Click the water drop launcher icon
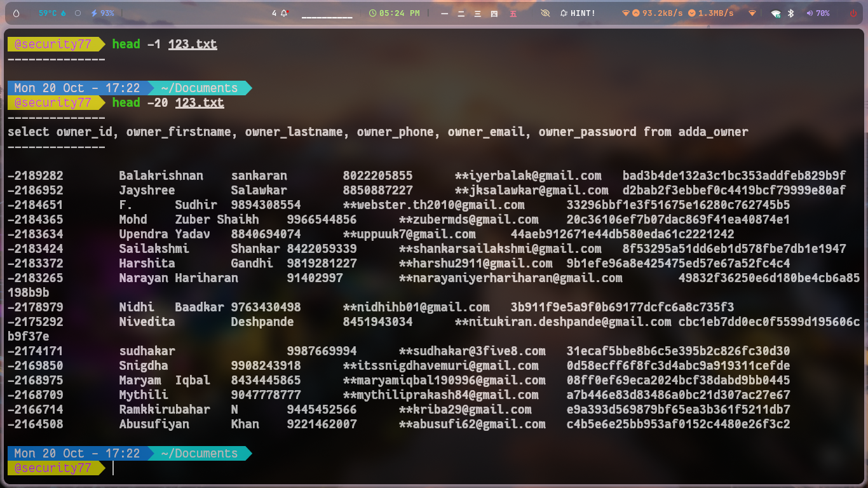This screenshot has width=868, height=488. click(x=16, y=13)
